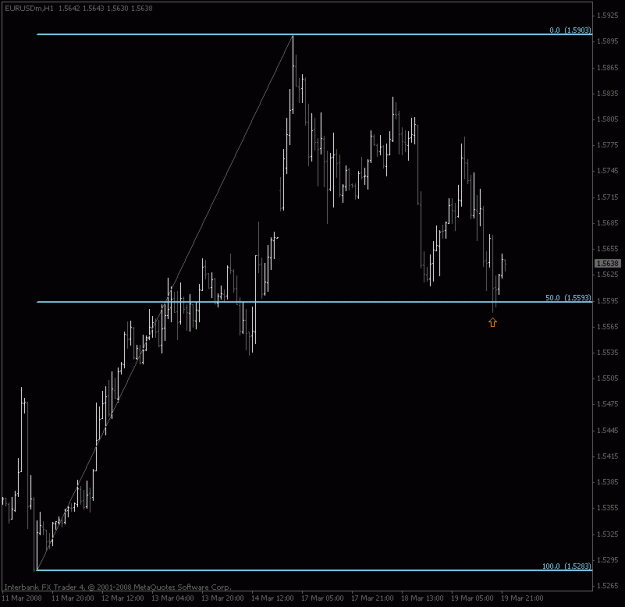Click the 1.5835 price scale label
Screen dimensions: 625x607
coord(608,93)
